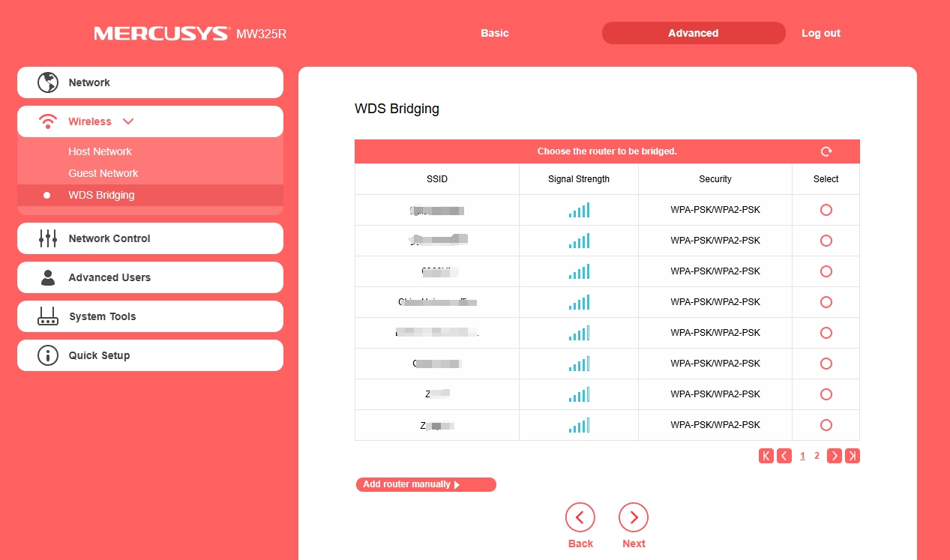Click the Network globe icon
Image resolution: width=950 pixels, height=560 pixels.
pos(48,82)
